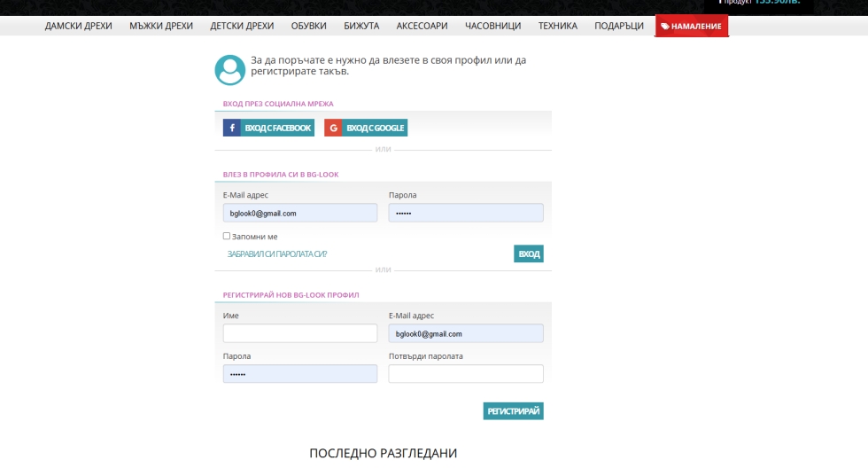Select the ТЕХНИКА category
The image size is (868, 468).
click(x=557, y=26)
